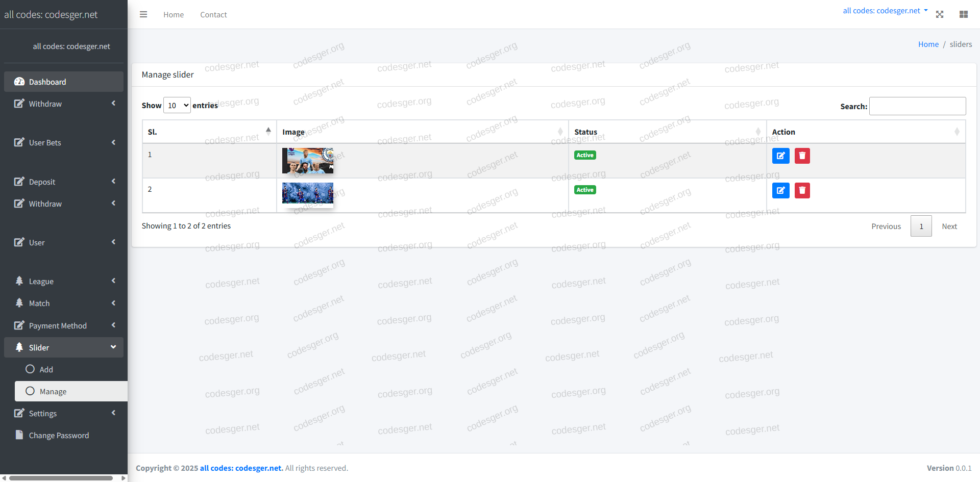Image resolution: width=980 pixels, height=482 pixels.
Task: Edit the first slider row
Action: (780, 156)
